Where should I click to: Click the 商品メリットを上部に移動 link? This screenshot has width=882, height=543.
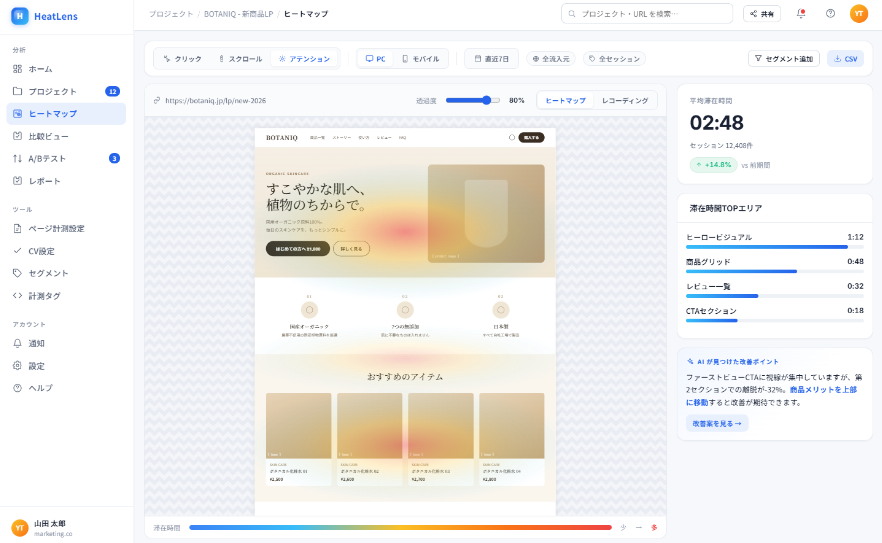pos(771,396)
